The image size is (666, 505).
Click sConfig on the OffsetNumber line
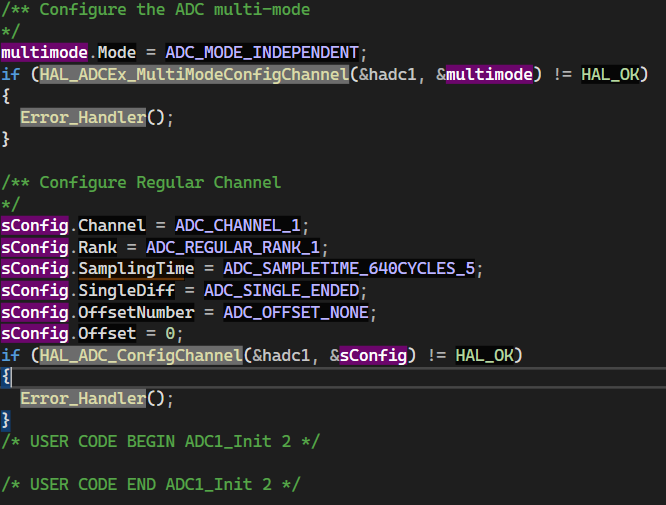(x=35, y=312)
